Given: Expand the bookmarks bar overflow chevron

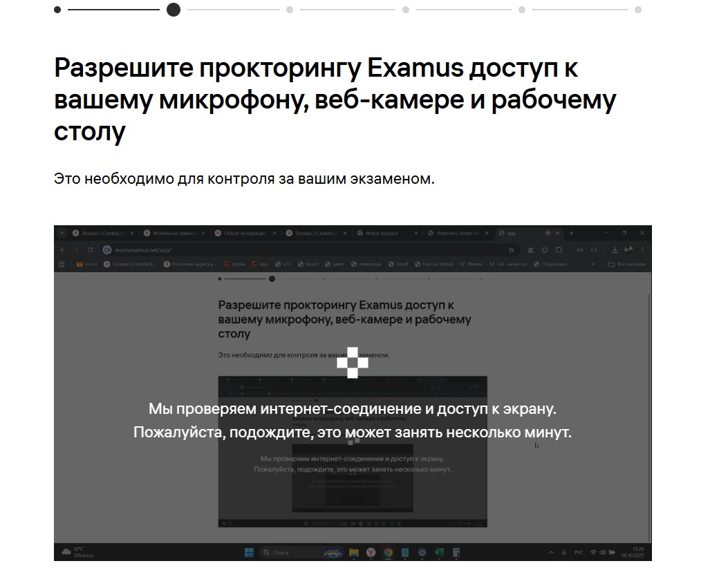Looking at the screenshot, I should tap(592, 264).
